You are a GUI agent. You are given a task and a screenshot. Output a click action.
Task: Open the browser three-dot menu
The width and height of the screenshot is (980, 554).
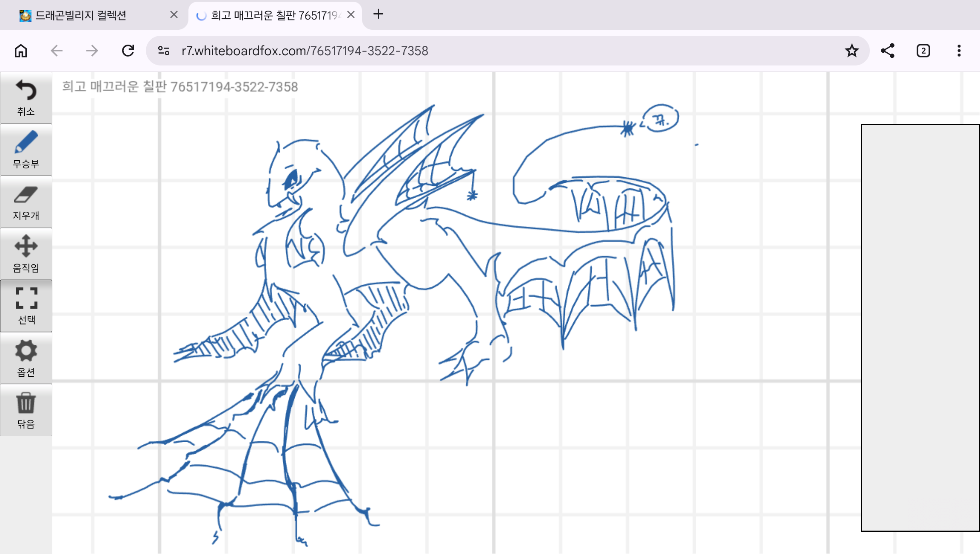coord(959,51)
